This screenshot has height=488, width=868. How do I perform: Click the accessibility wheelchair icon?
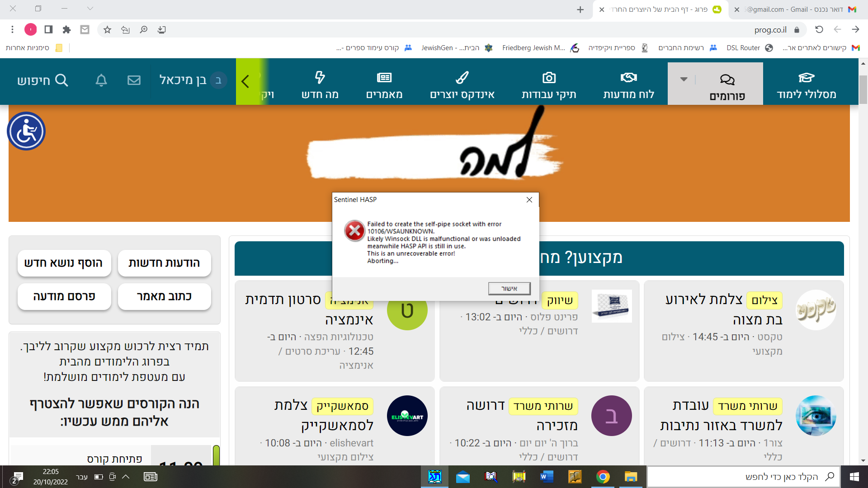pos(26,131)
